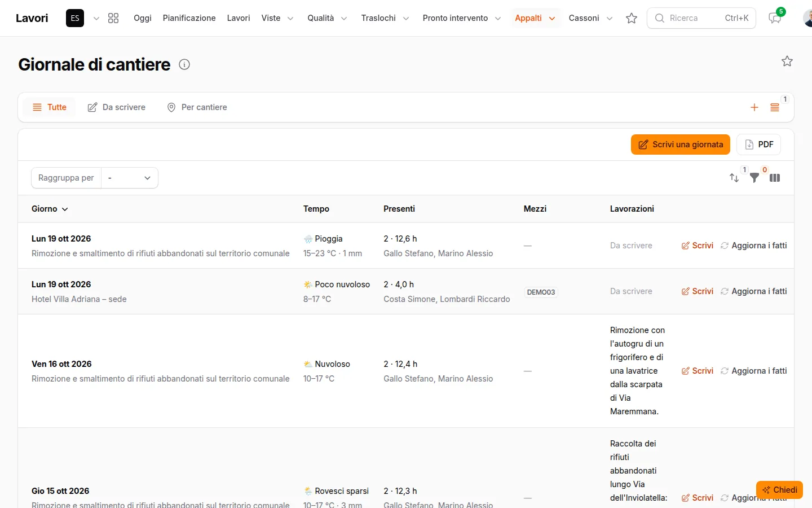Click the Lavori app logo title
This screenshot has height=508, width=812.
pos(32,18)
